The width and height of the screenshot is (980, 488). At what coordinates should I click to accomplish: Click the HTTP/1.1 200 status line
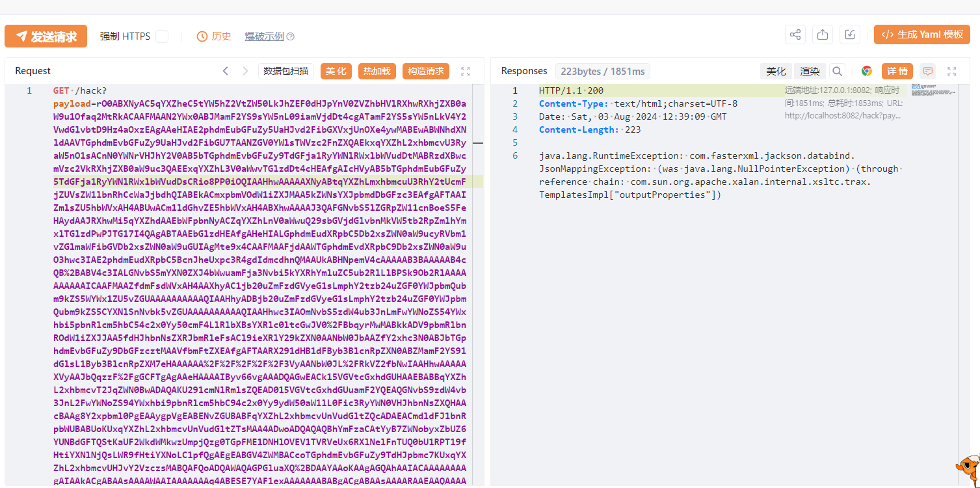point(571,90)
